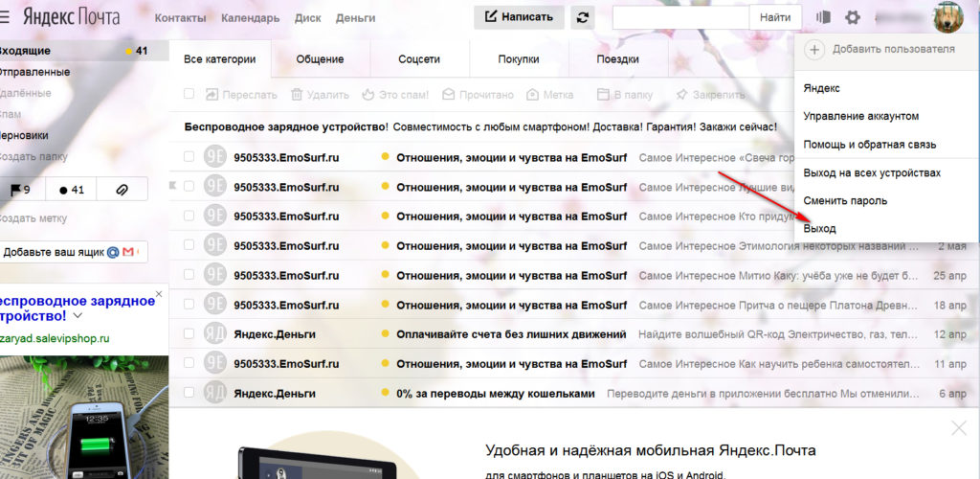Viewport: 980px width, 479px height.
Task: Open the Календарь link
Action: tap(250, 18)
